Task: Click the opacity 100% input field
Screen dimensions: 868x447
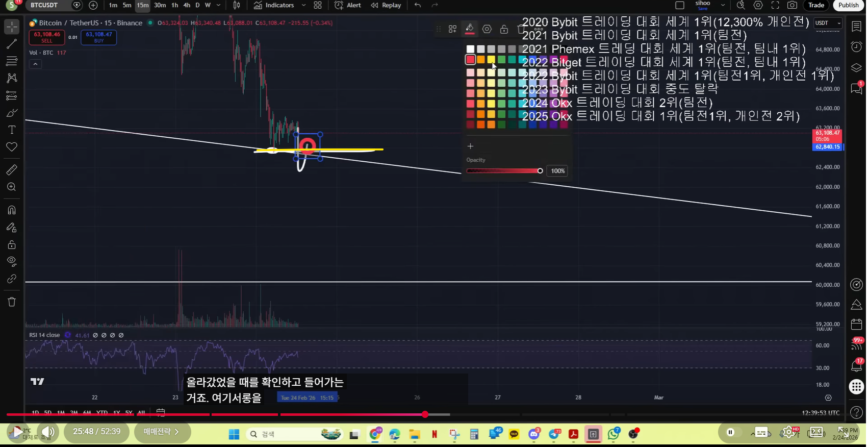Action: pyautogui.click(x=557, y=171)
